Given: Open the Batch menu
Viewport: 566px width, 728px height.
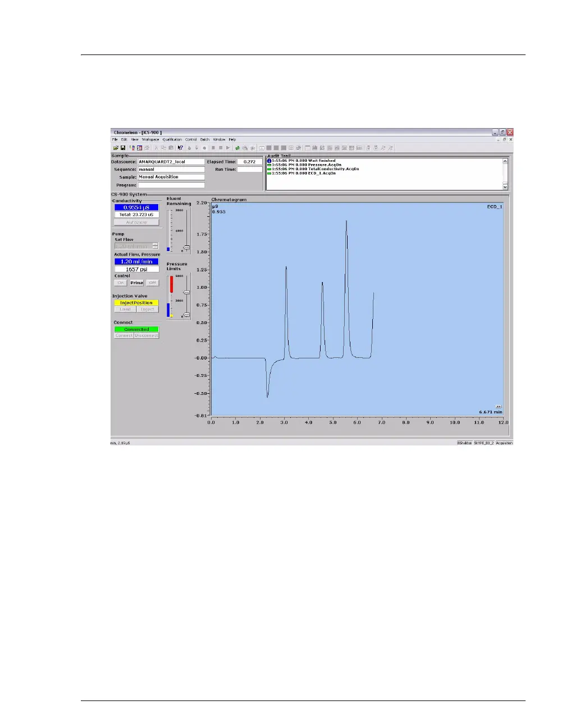Looking at the screenshot, I should (x=205, y=139).
